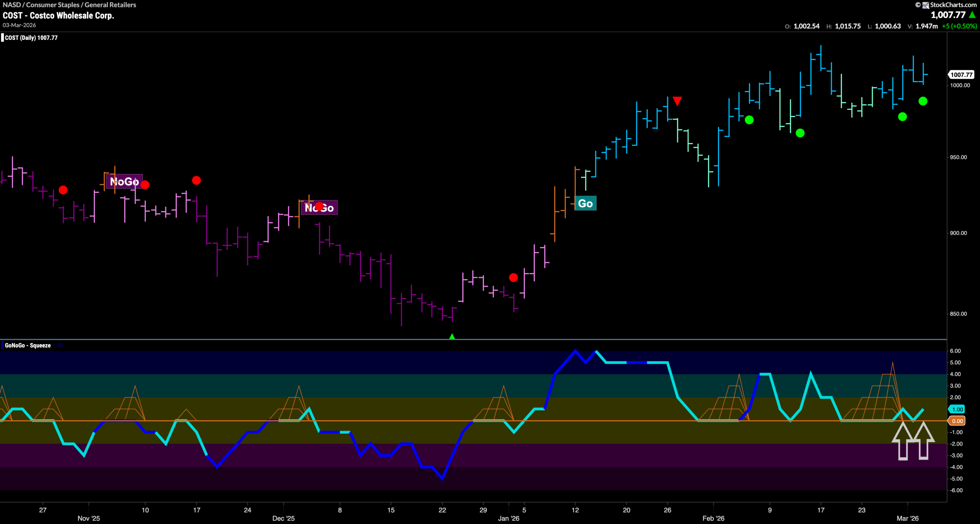Image resolution: width=980 pixels, height=524 pixels.
Task: Click the open value 1,002.54
Action: pyautogui.click(x=807, y=26)
